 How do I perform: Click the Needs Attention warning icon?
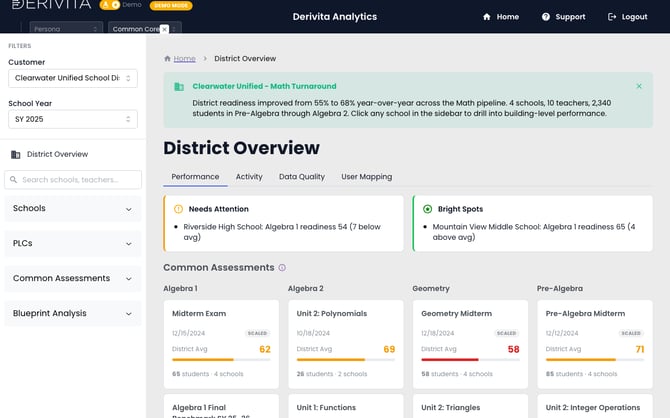(178, 209)
